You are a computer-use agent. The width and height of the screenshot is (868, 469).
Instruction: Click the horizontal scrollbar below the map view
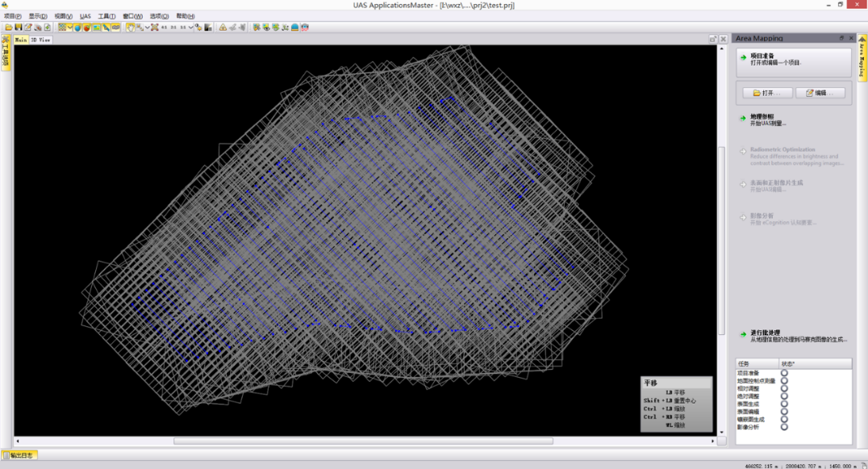pyautogui.click(x=363, y=442)
